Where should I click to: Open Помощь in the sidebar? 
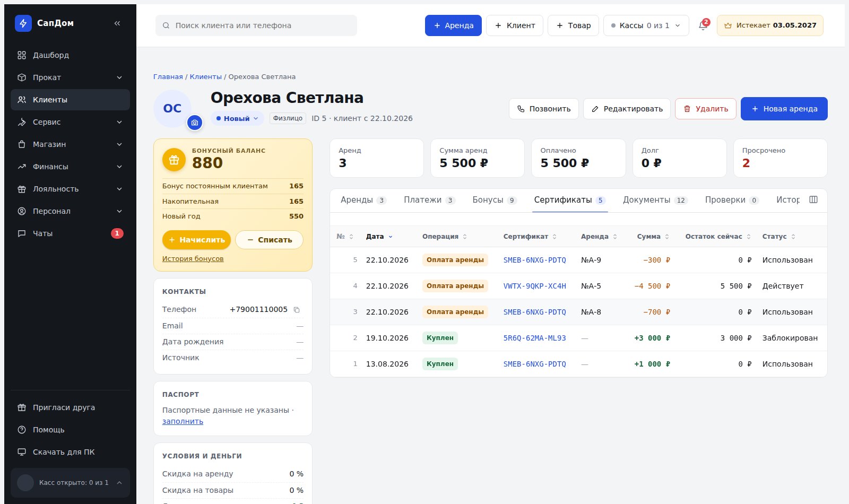tap(70, 430)
